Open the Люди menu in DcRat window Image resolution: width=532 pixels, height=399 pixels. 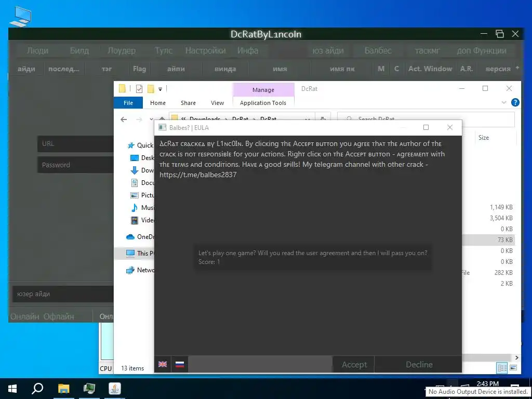37,50
